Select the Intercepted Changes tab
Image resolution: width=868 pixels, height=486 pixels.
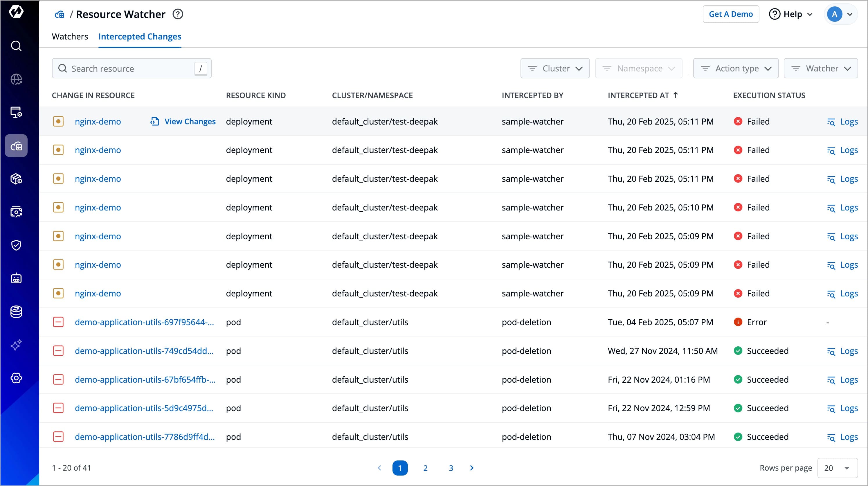(x=140, y=36)
